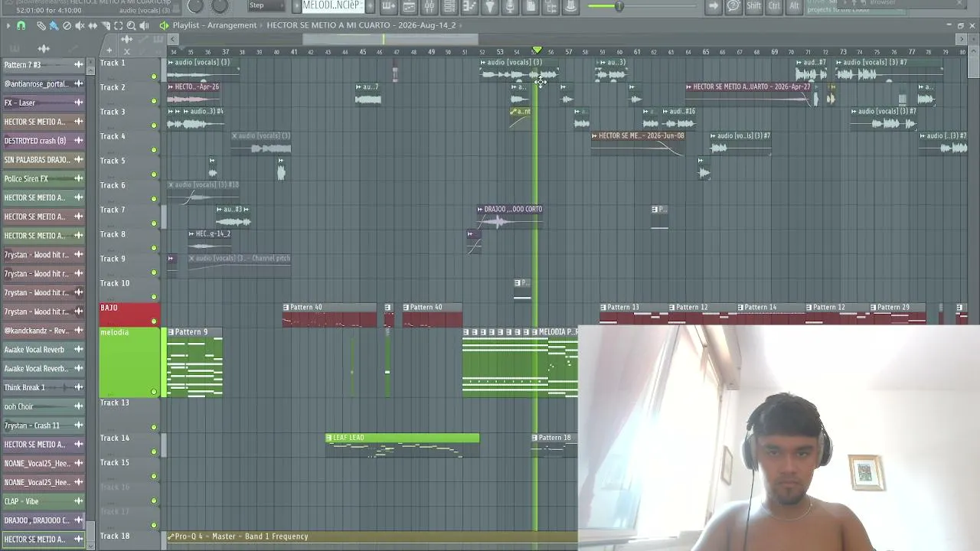The height and width of the screenshot is (551, 980).
Task: Click the Track 14 header label
Action: 115,438
